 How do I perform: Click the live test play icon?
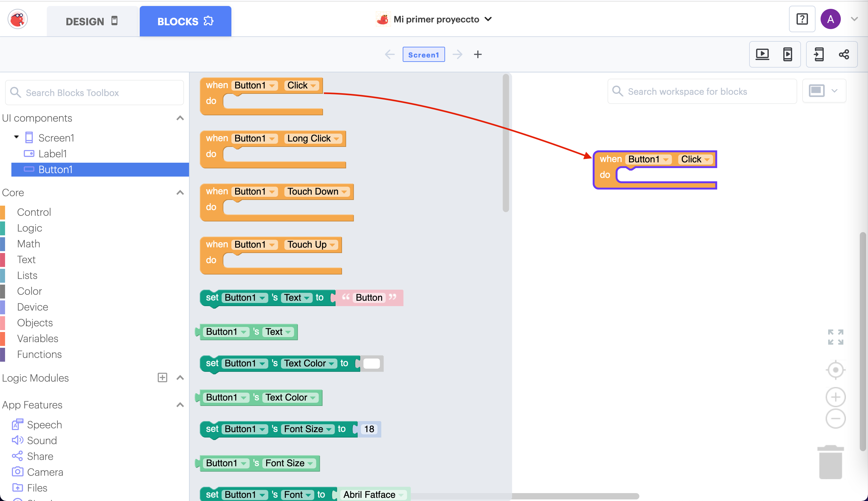tap(762, 54)
